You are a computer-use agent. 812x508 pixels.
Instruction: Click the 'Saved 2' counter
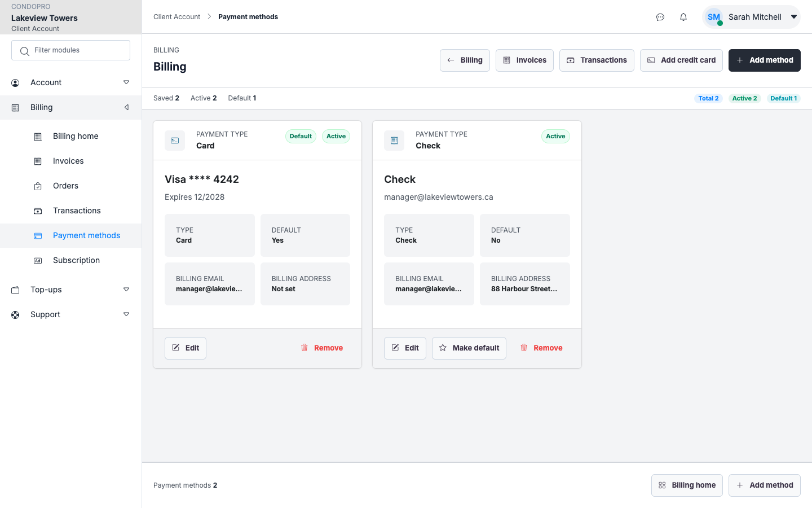(166, 98)
